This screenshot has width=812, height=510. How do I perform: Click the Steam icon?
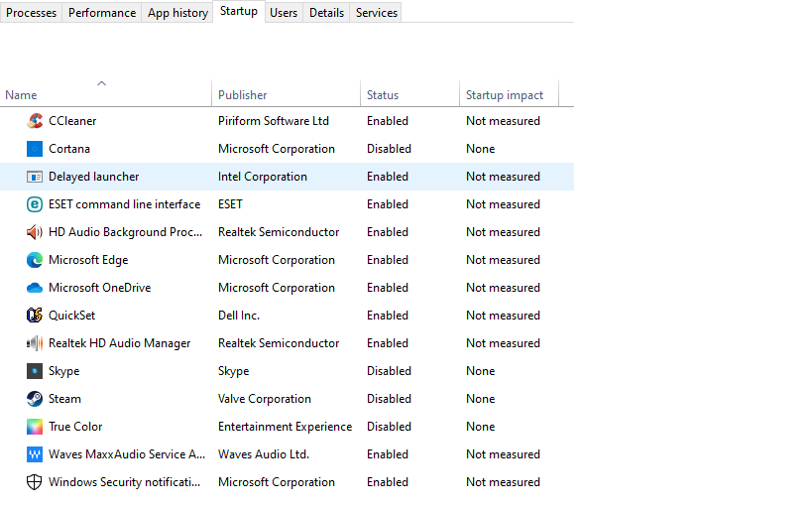coord(35,399)
